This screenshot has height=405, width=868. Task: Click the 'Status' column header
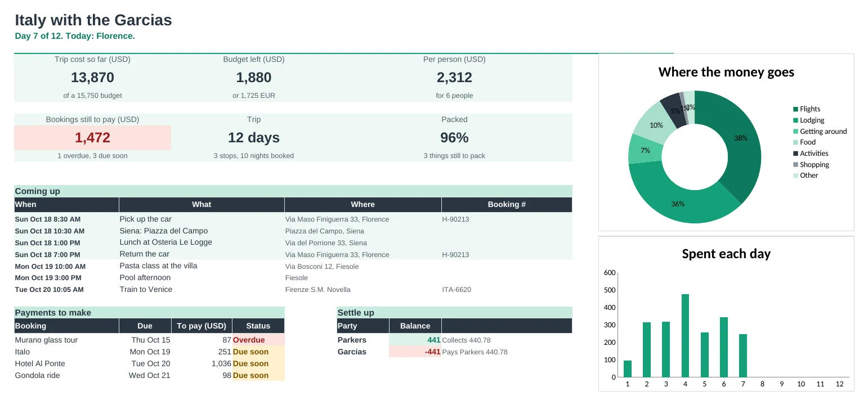(x=258, y=326)
